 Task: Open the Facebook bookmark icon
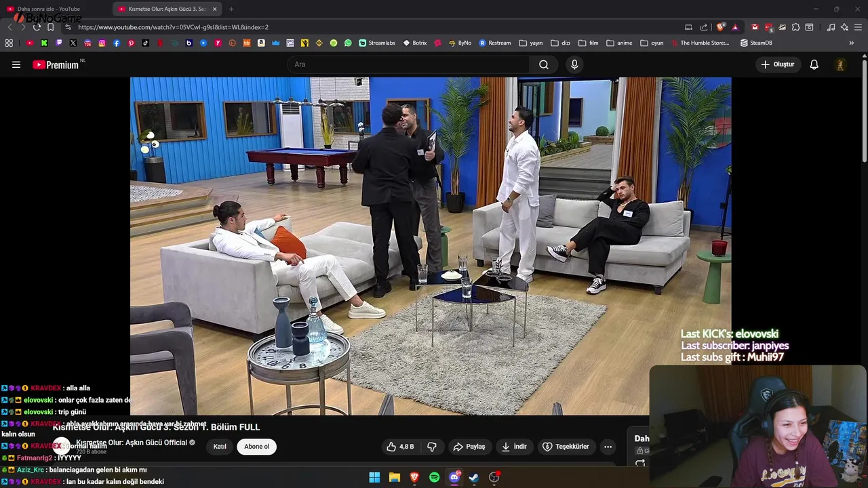(x=117, y=43)
